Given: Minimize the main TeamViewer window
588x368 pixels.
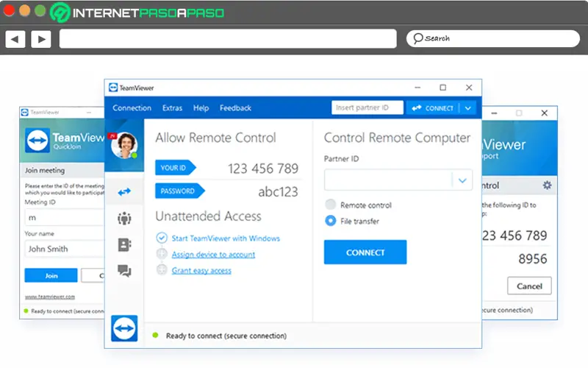Looking at the screenshot, I should tap(417, 88).
